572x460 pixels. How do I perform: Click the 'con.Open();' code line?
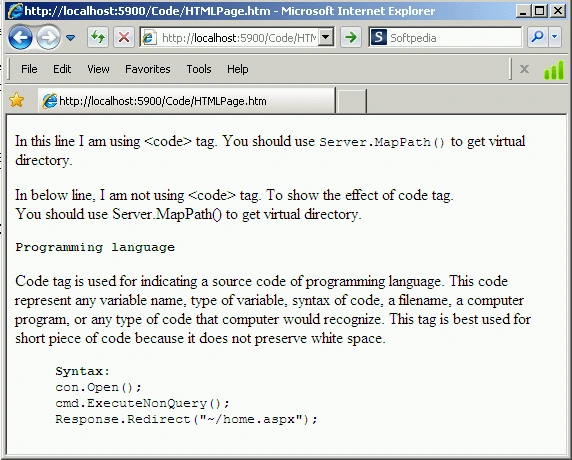click(x=98, y=387)
